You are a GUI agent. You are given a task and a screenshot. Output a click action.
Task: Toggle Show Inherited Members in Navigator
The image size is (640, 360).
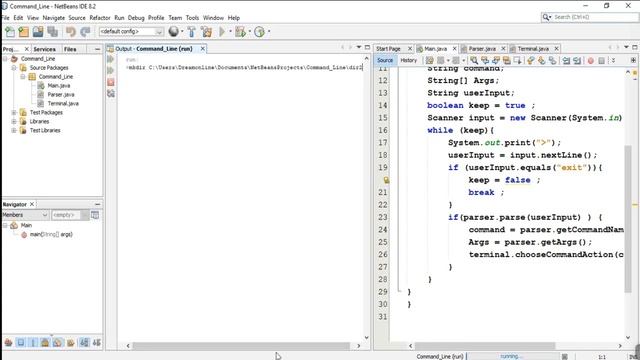coord(8,342)
